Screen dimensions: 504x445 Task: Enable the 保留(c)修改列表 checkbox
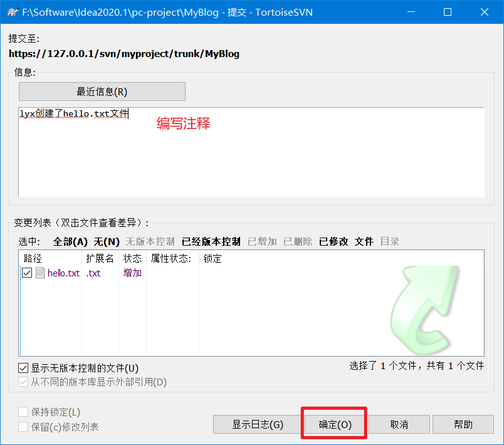[x=23, y=427]
